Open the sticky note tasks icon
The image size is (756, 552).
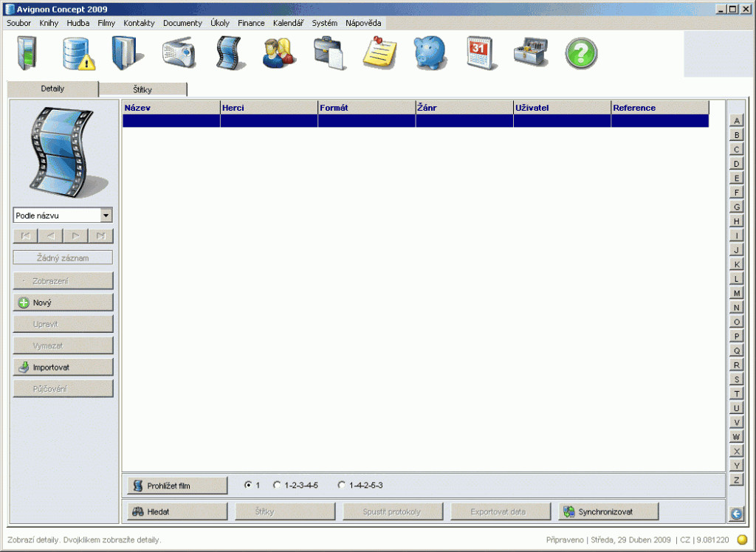[380, 53]
